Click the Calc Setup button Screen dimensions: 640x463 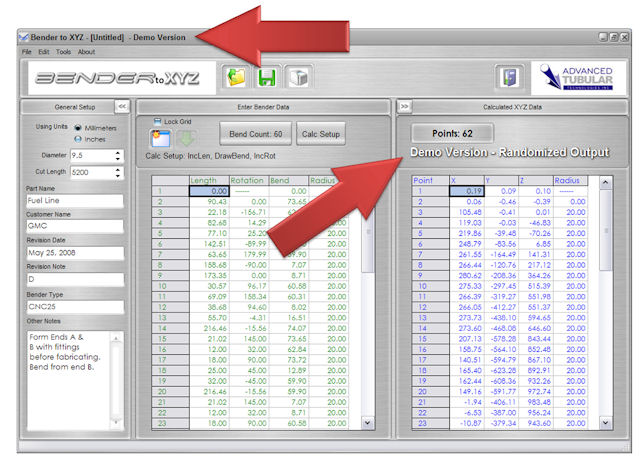pos(321,134)
